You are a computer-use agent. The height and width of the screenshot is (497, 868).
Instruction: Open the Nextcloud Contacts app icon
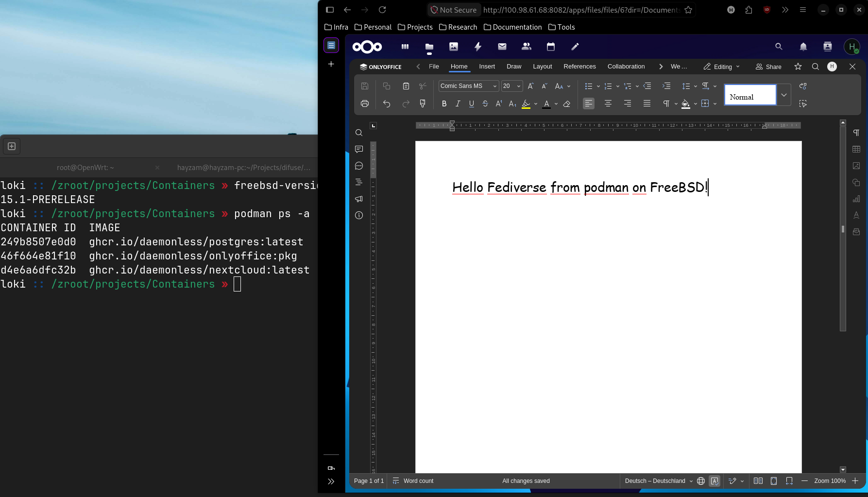[x=527, y=47]
